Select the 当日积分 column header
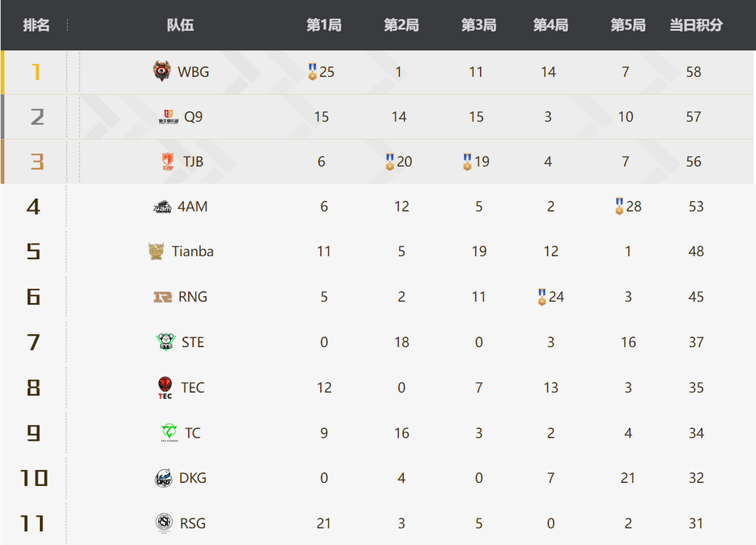 [696, 25]
